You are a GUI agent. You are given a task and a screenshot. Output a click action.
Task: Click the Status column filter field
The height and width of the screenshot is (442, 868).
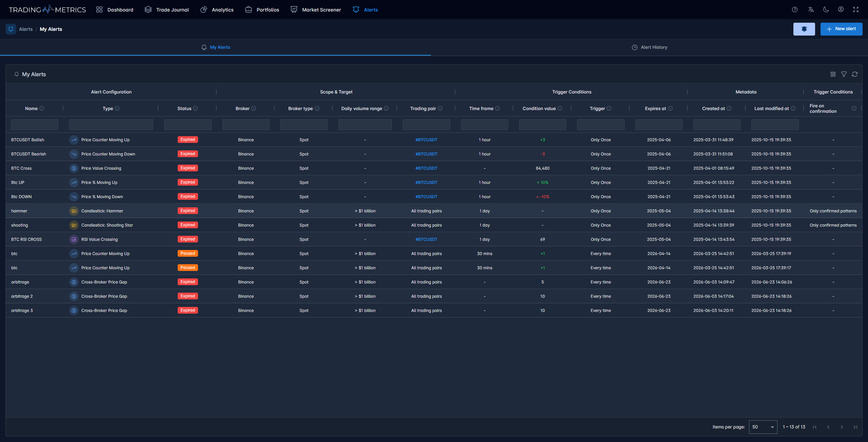coord(188,124)
